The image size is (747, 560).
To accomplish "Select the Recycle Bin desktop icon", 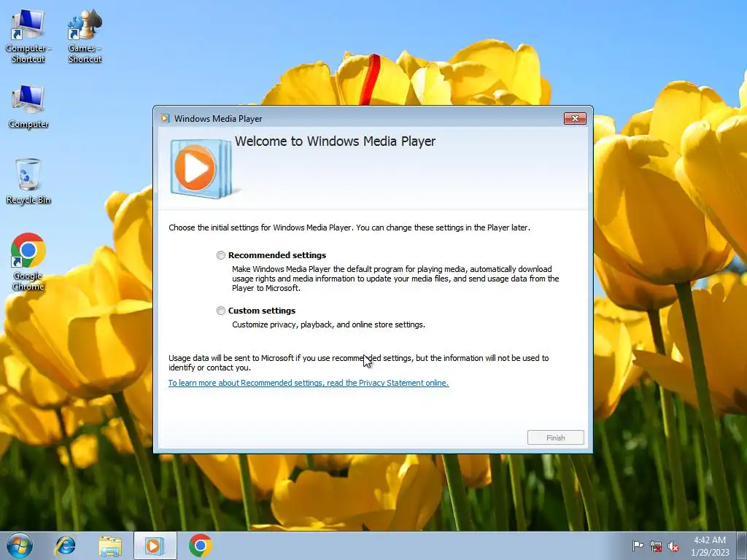I will click(28, 182).
